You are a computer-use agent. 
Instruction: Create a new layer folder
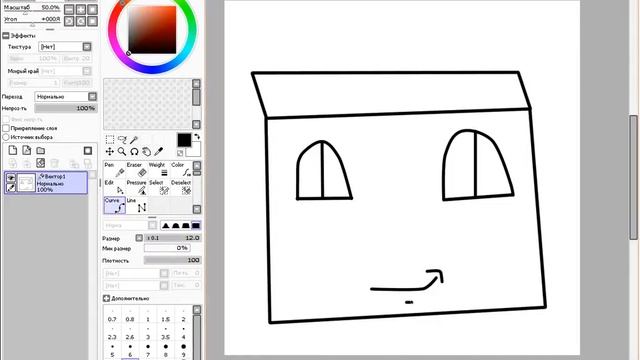click(x=40, y=150)
